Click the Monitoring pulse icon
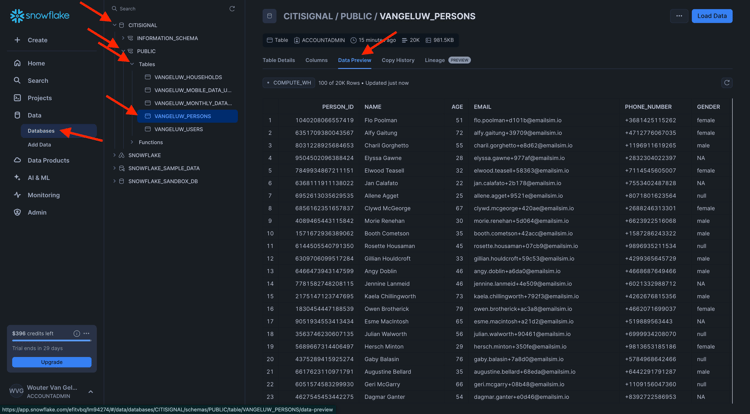 coord(17,195)
